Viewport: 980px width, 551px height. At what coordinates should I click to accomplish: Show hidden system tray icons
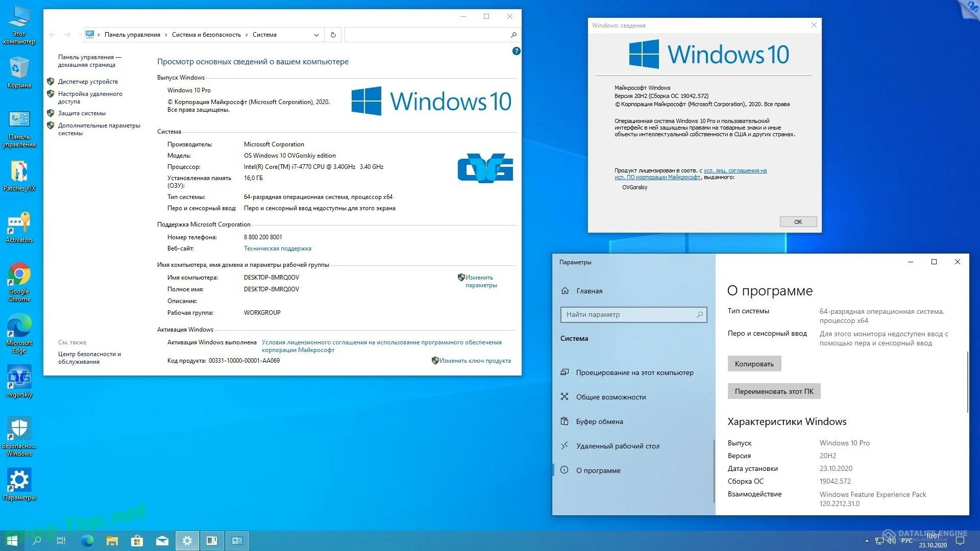[866, 541]
